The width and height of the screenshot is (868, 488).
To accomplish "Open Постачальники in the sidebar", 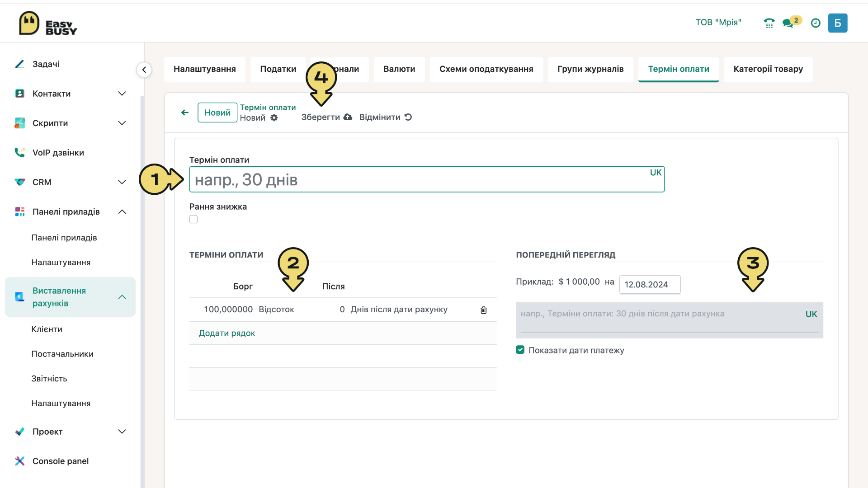I will click(62, 354).
